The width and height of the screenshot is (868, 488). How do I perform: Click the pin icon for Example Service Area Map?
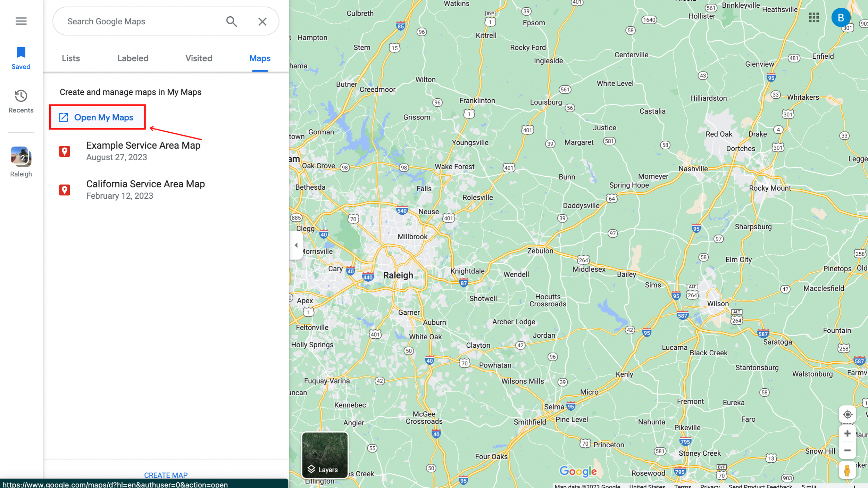tap(65, 151)
